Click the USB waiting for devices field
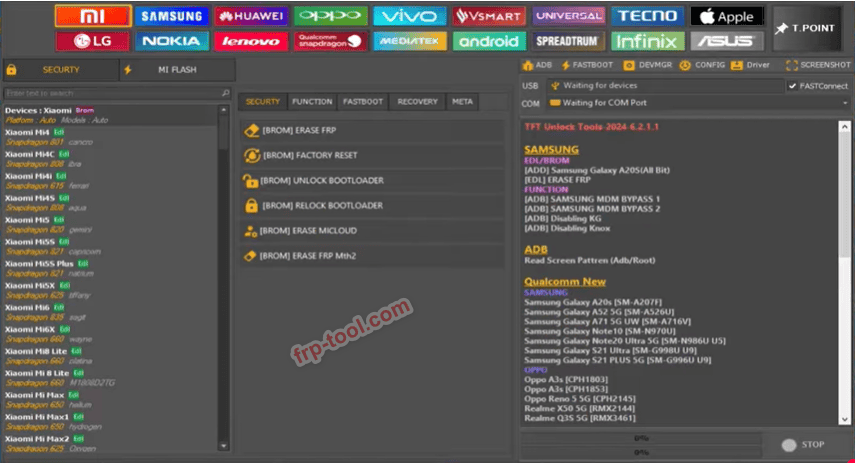Viewport: 855px width, 463px height. 665,86
